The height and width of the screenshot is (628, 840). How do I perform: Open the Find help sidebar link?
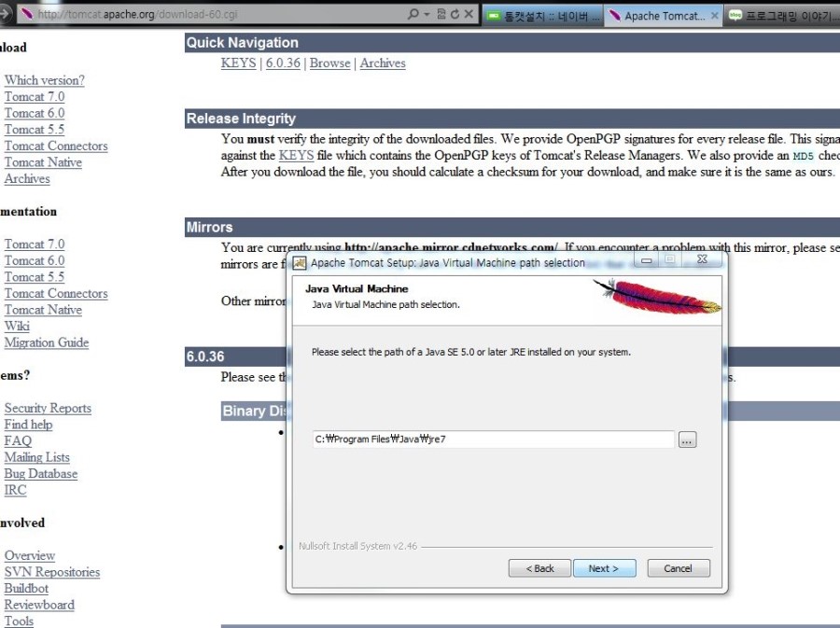[x=28, y=425]
